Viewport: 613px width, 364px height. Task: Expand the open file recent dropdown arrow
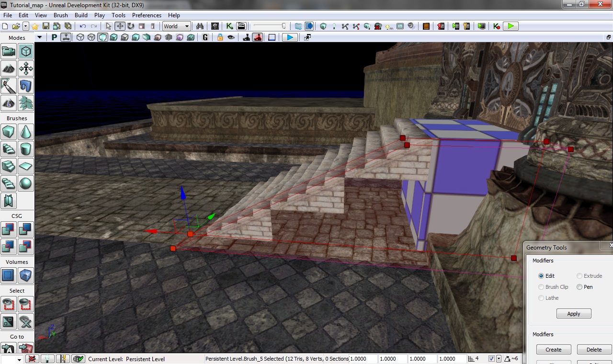[x=26, y=26]
